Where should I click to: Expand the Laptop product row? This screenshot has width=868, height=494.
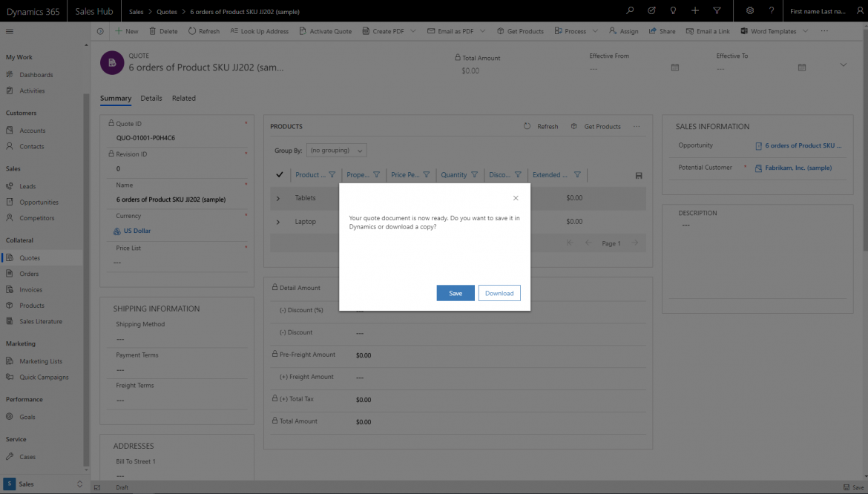(278, 222)
